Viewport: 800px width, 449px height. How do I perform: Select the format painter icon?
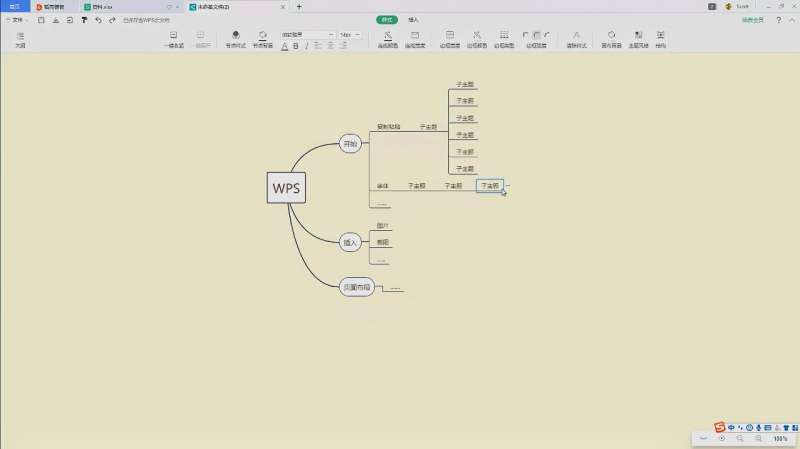(x=84, y=20)
